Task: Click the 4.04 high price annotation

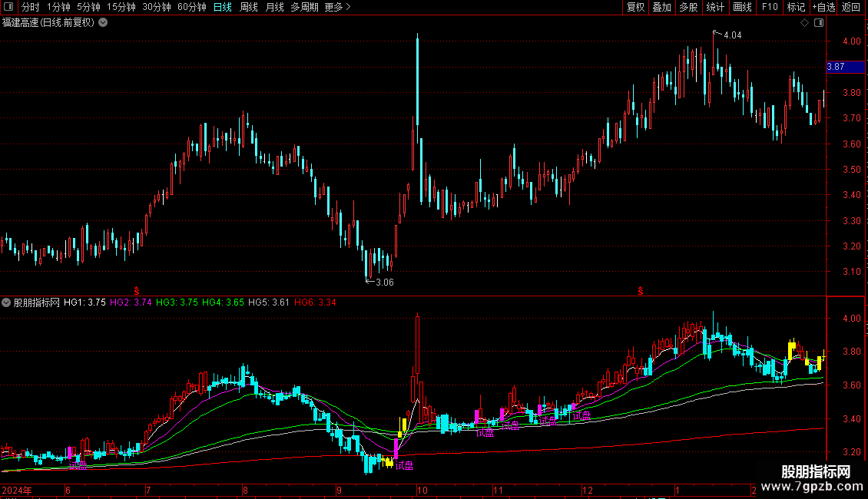Action: tap(732, 35)
